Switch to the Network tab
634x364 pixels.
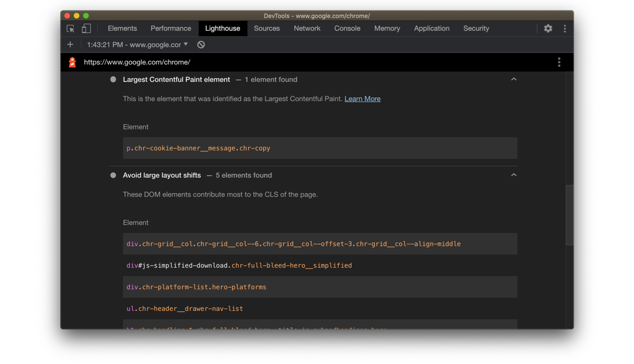point(307,29)
